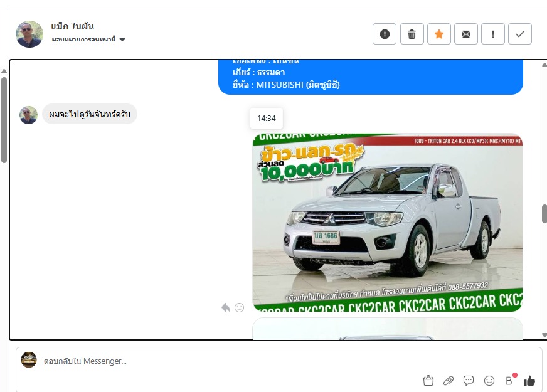This screenshot has height=392, width=547.
Task: Open the shopping bag products icon
Action: (x=428, y=381)
